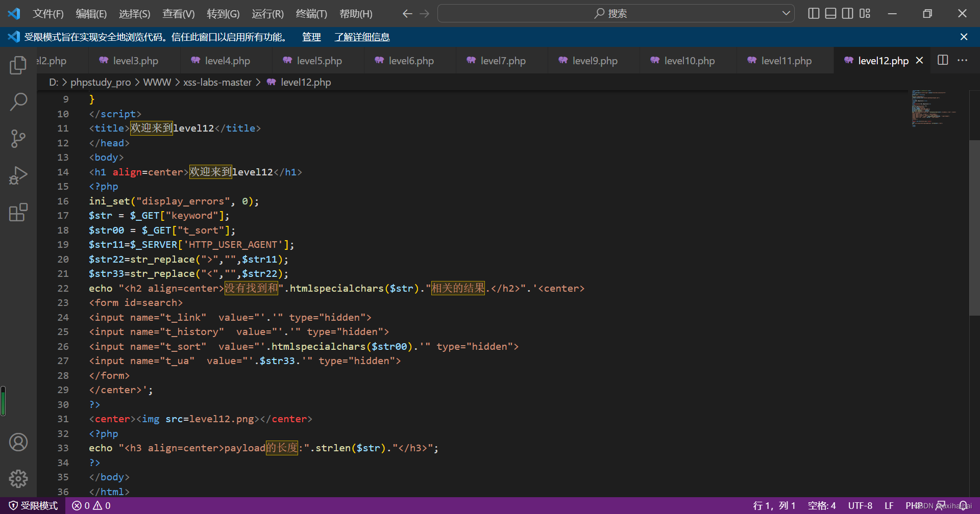Split the editor to the right
Viewport: 980px width, 514px height.
pos(943,60)
